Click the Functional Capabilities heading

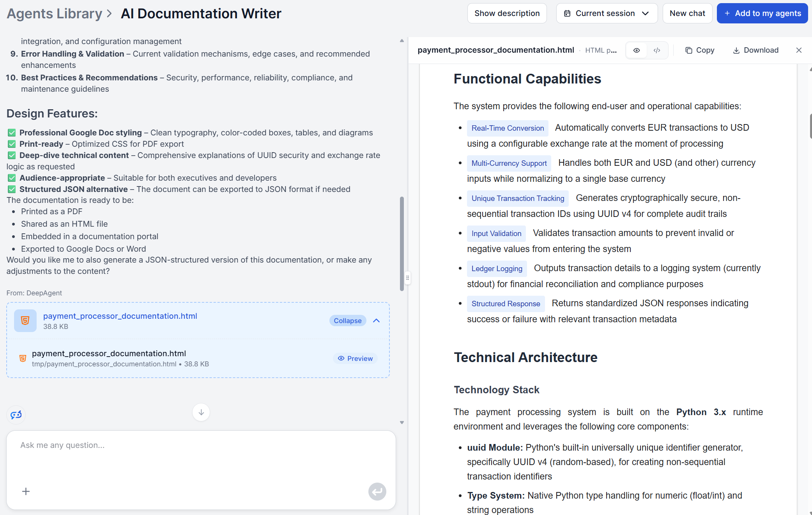pos(527,79)
